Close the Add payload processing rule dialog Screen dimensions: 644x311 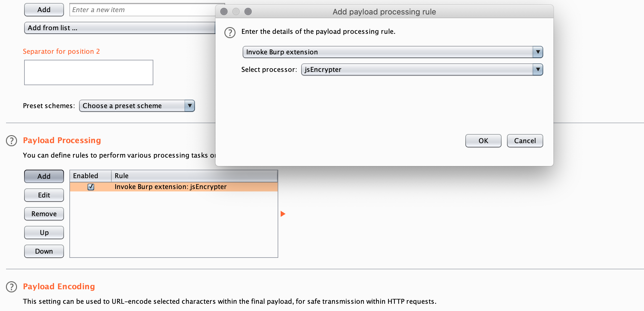pyautogui.click(x=224, y=11)
